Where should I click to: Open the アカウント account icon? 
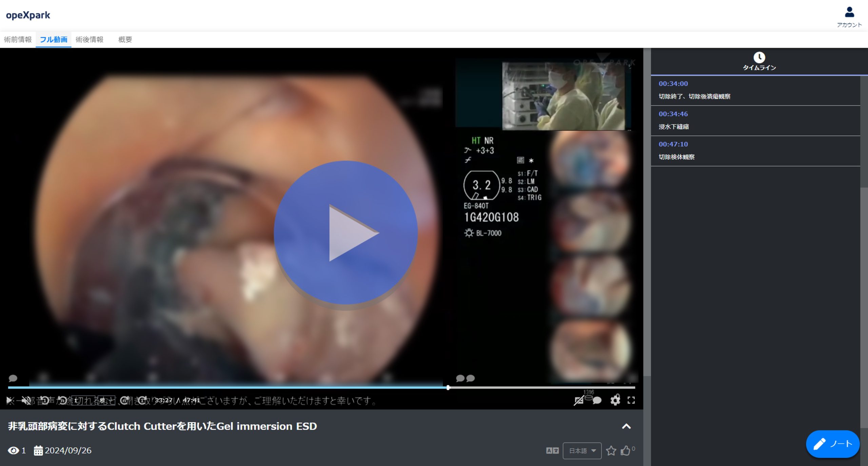(x=849, y=17)
